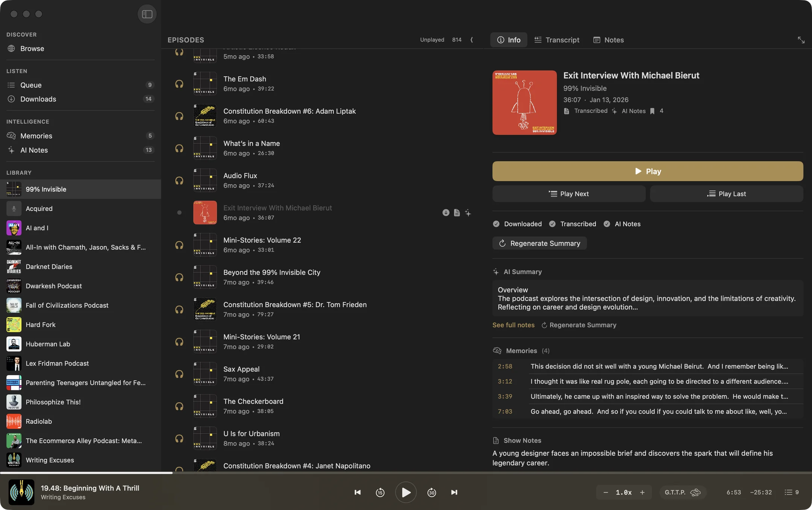Select Radiolab in library

(80, 421)
